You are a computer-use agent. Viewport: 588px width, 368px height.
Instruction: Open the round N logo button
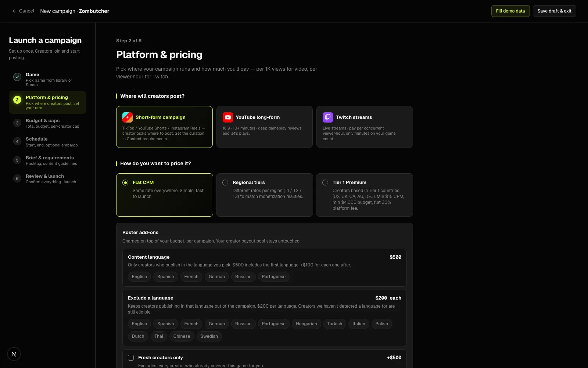[14, 354]
